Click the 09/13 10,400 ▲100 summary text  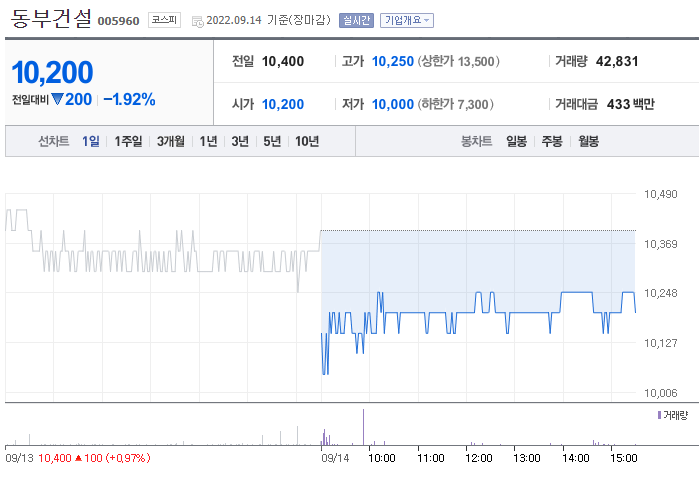tap(78, 458)
